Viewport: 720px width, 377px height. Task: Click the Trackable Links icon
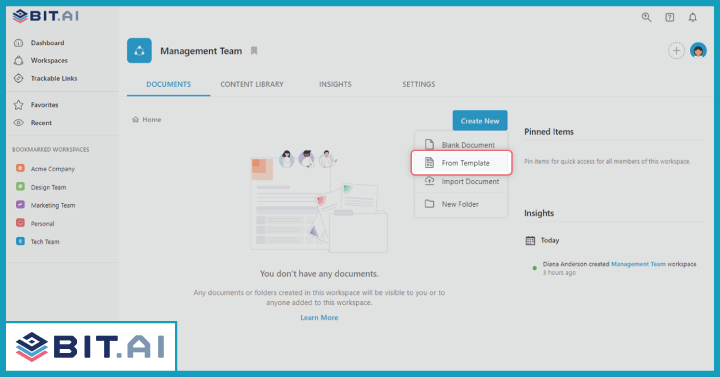(x=18, y=79)
